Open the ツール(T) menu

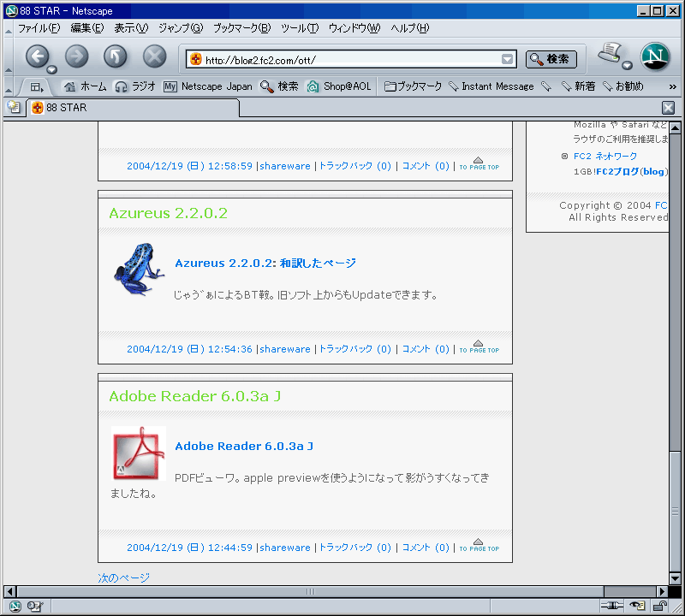[x=300, y=28]
